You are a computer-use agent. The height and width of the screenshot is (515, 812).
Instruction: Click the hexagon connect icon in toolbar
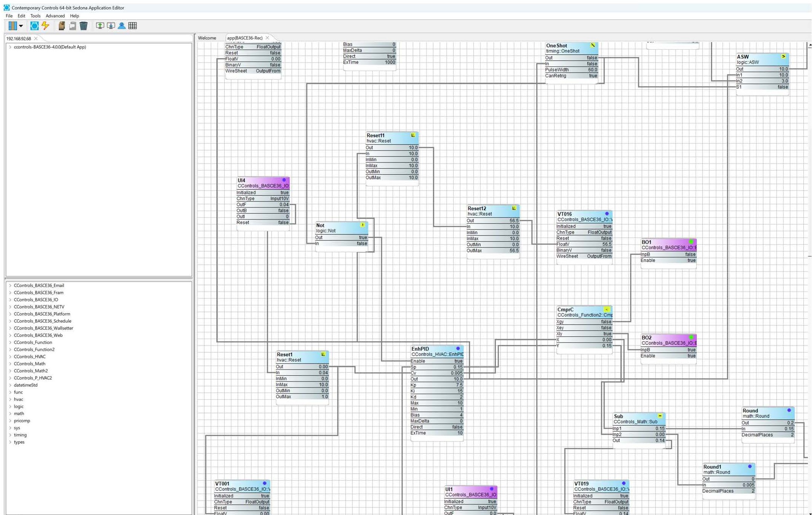[34, 26]
